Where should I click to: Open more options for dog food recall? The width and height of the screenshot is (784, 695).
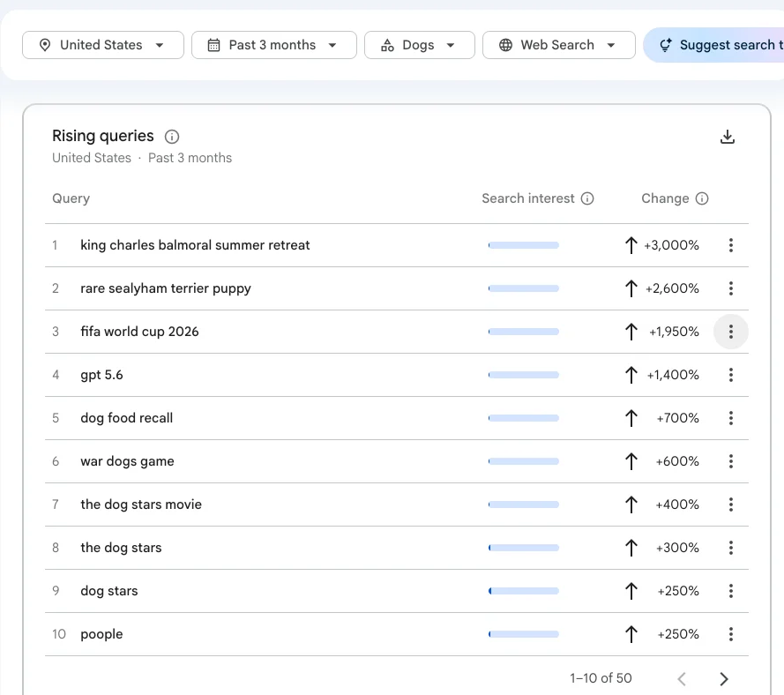tap(730, 418)
